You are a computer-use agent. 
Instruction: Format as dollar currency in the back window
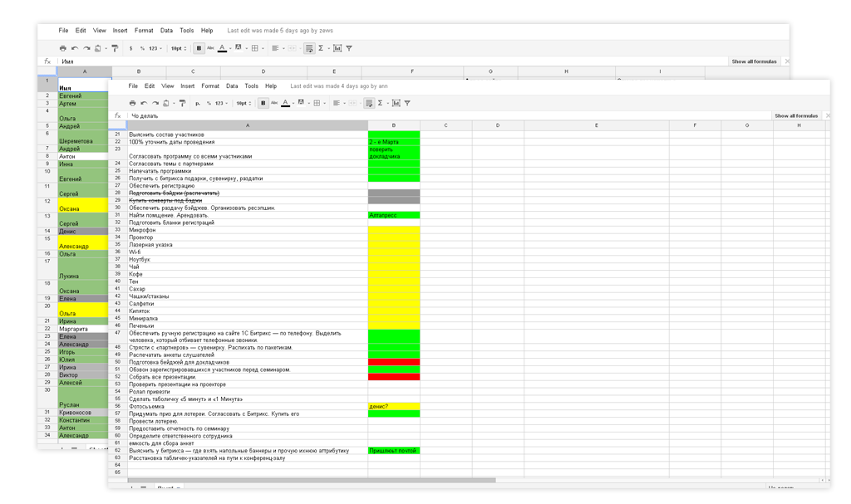[x=130, y=48]
